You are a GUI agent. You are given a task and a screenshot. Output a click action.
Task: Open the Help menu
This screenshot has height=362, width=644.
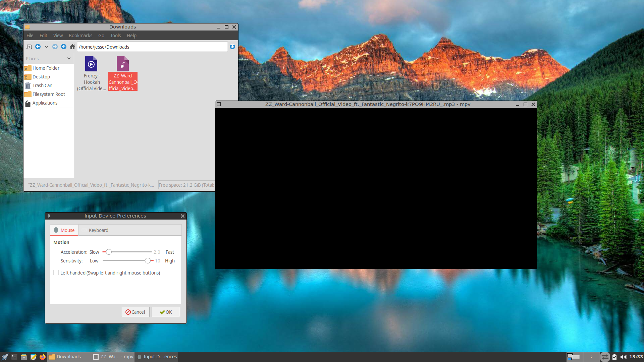tap(131, 36)
